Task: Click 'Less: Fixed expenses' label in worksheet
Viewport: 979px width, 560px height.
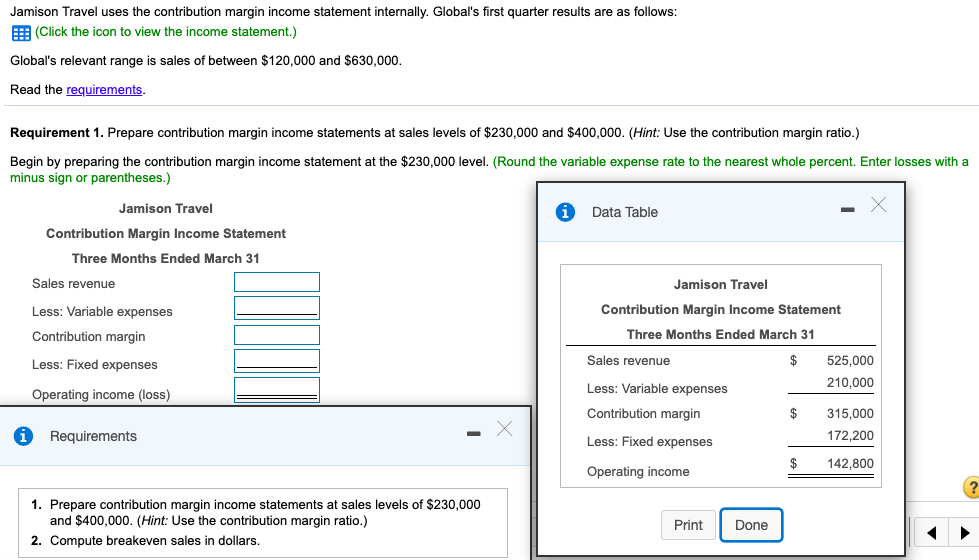Action: click(95, 365)
